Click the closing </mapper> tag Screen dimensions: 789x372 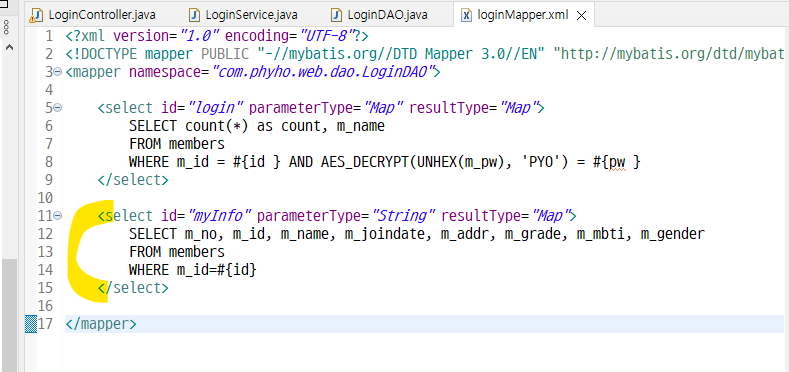[x=101, y=324]
